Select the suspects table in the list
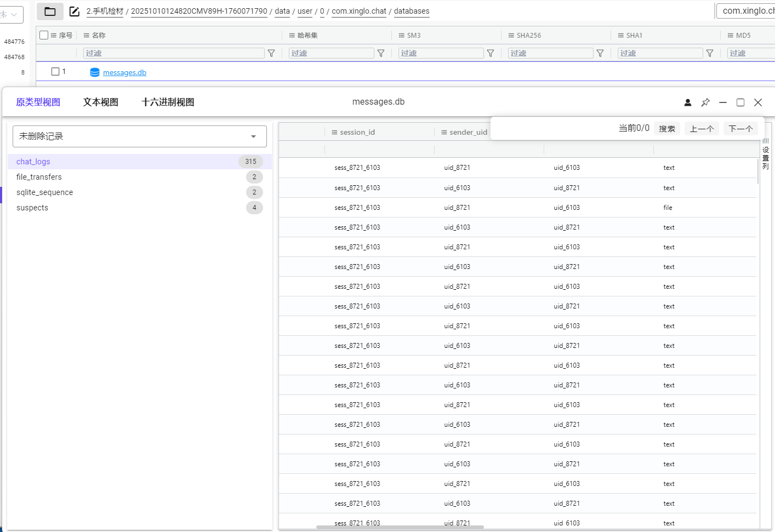 32,208
